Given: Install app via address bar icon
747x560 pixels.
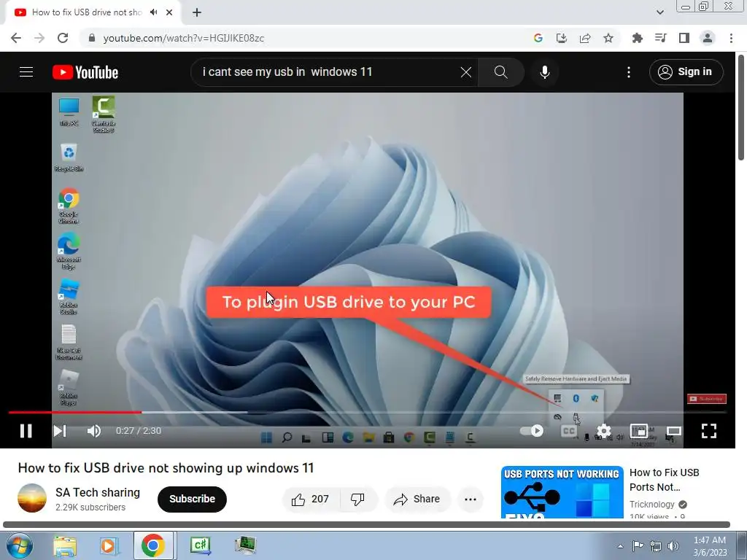Looking at the screenshot, I should coord(562,38).
